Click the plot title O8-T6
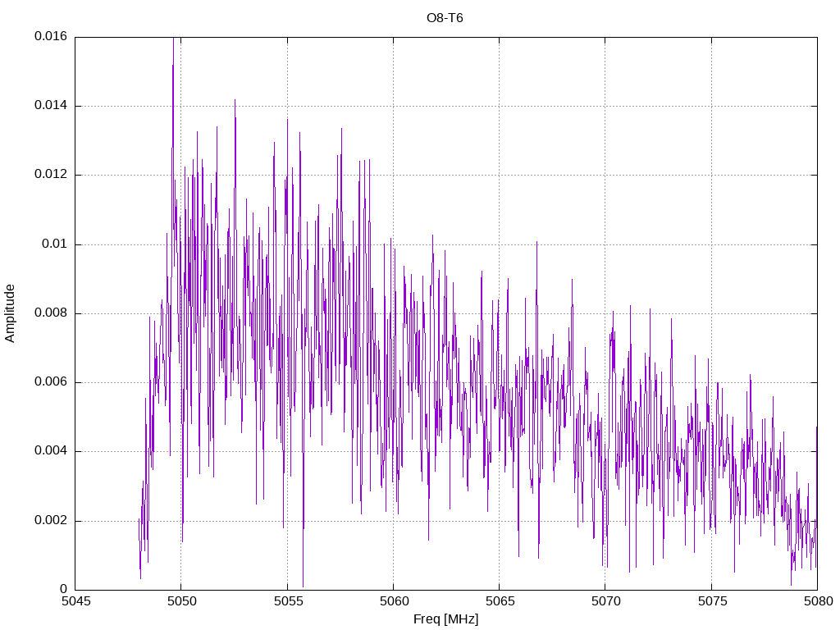840x630 pixels. (x=445, y=17)
